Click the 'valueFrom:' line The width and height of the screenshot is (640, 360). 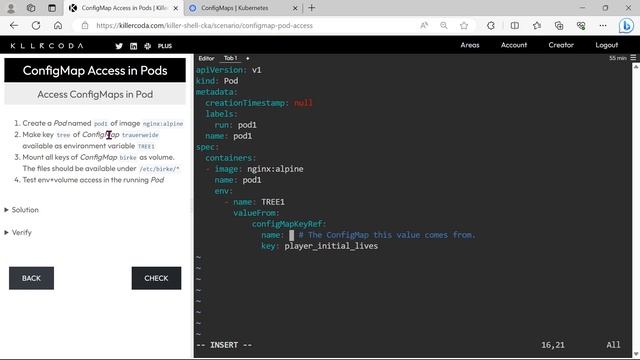pos(256,213)
